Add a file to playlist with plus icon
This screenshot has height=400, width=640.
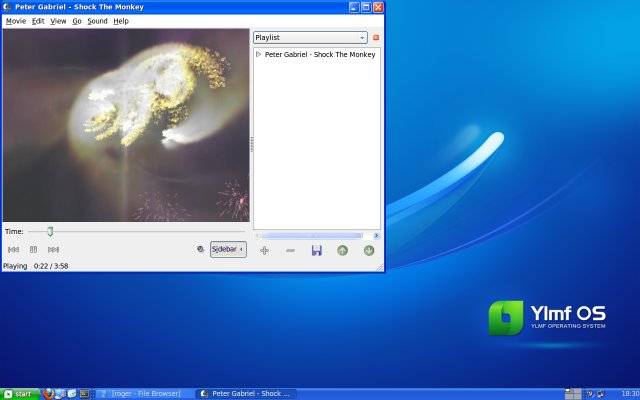(x=264, y=250)
